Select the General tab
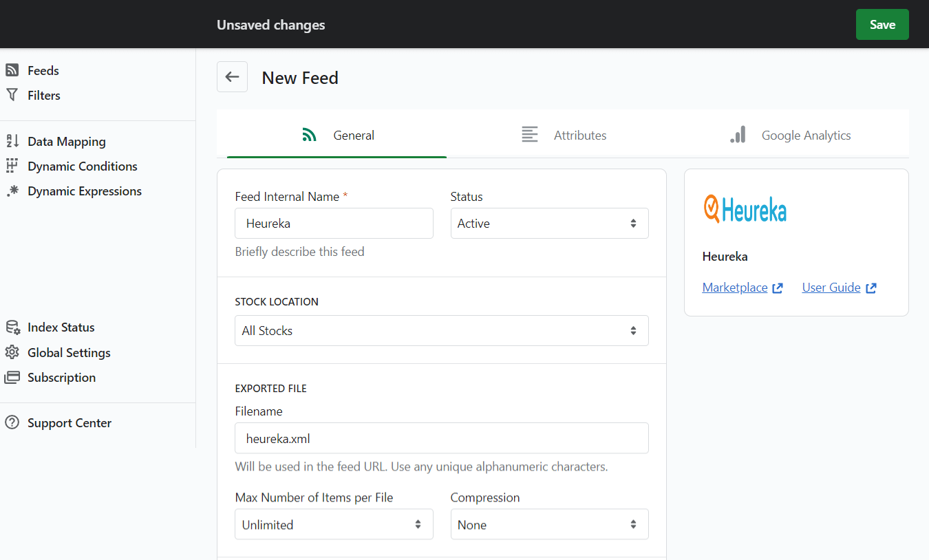 click(337, 136)
